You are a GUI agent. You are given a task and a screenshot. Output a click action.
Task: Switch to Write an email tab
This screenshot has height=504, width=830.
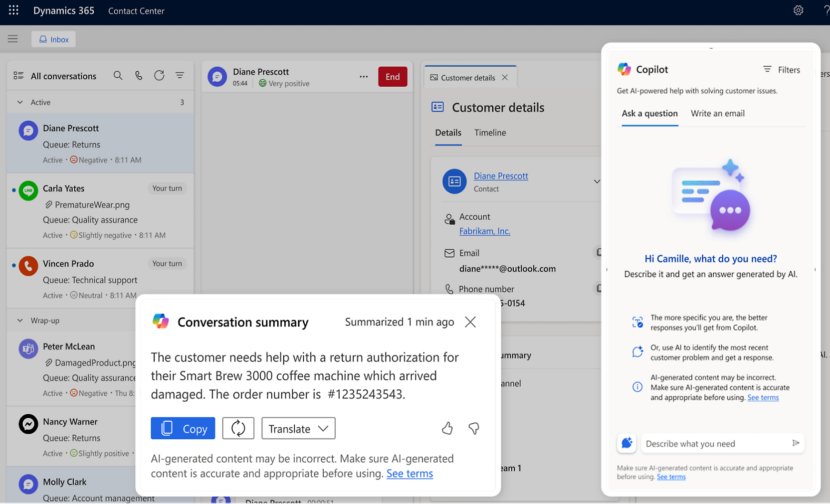717,114
